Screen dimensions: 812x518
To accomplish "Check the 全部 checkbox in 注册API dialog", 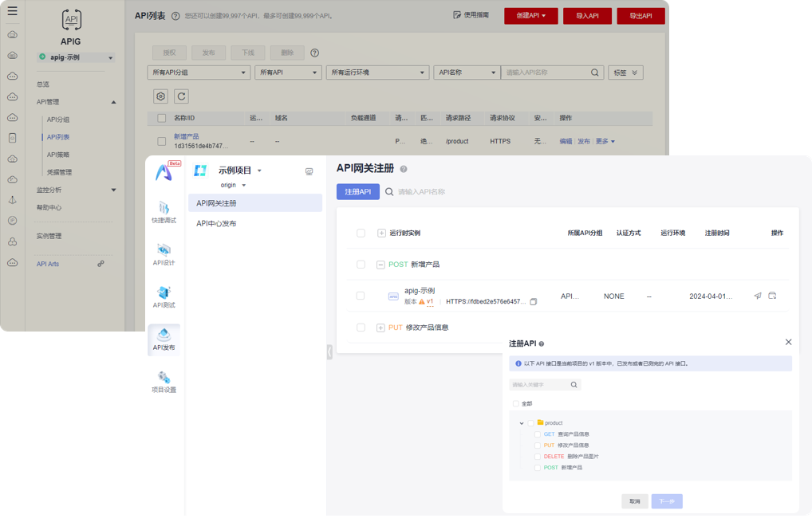I will 516,403.
